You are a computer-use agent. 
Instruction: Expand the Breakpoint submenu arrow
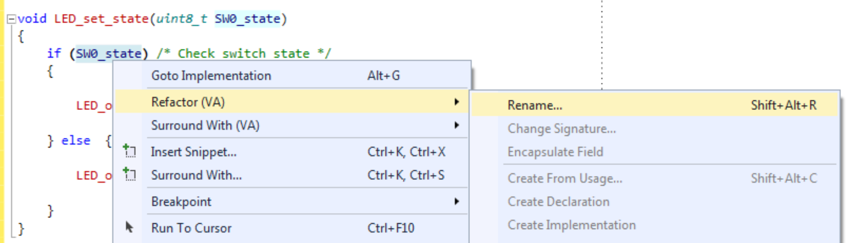pos(456,202)
